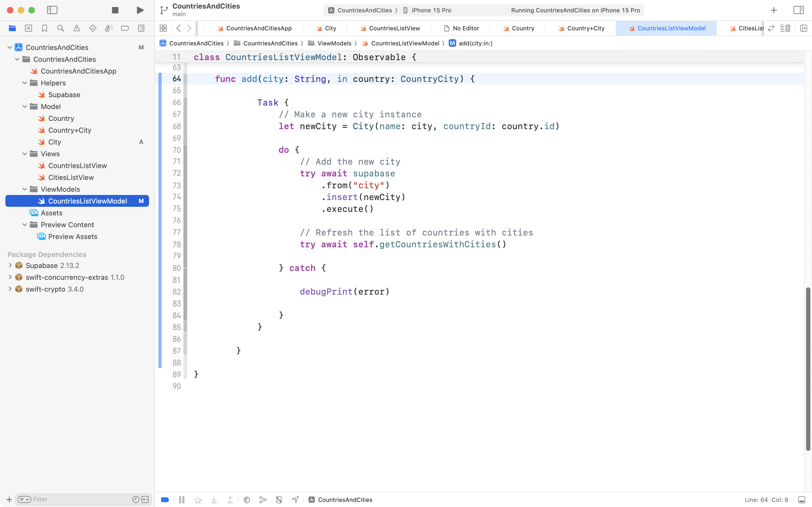Click the Stop button in toolbar
This screenshot has width=812, height=507.
[115, 10]
